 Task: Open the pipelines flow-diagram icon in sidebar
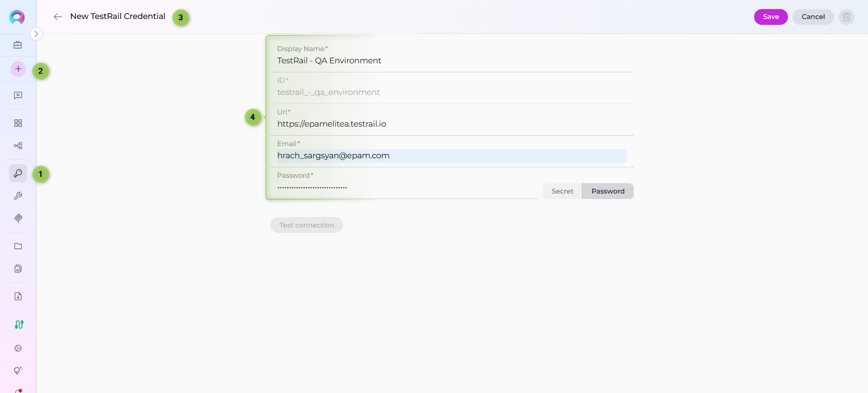click(x=18, y=146)
